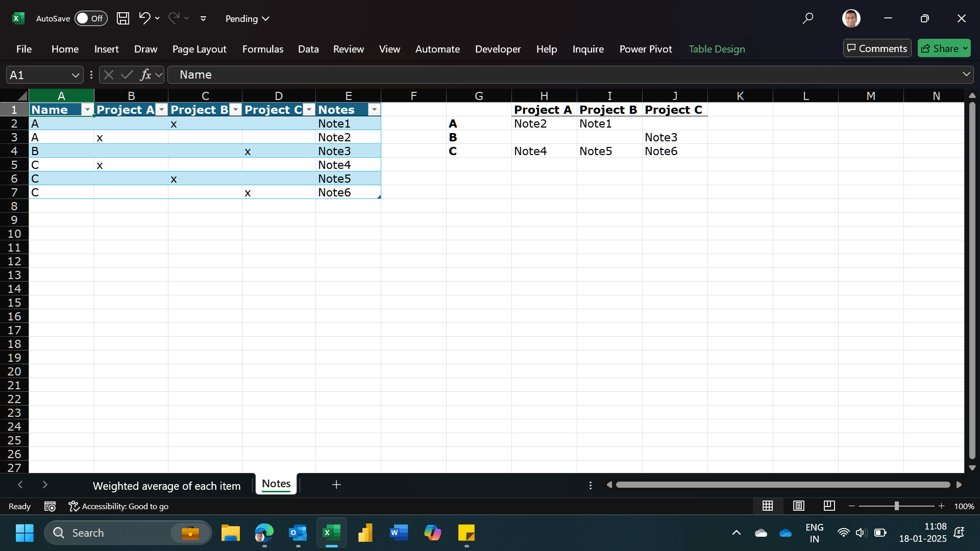Click the Insert Function fx icon
Viewport: 980px width, 551px height.
(145, 75)
